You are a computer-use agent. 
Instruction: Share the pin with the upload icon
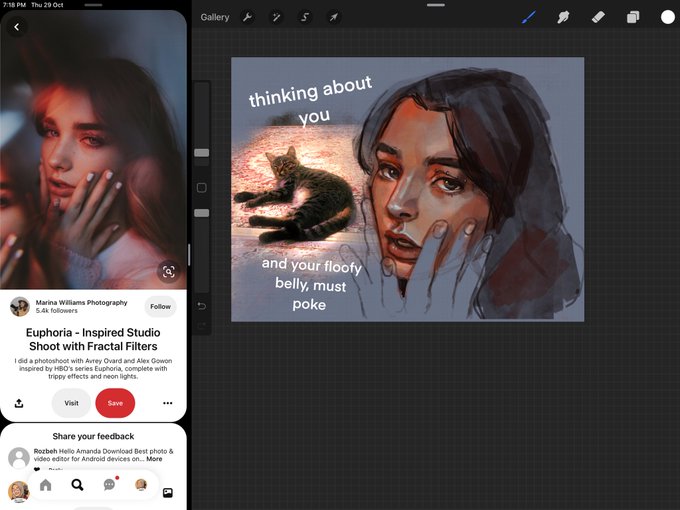(19, 403)
